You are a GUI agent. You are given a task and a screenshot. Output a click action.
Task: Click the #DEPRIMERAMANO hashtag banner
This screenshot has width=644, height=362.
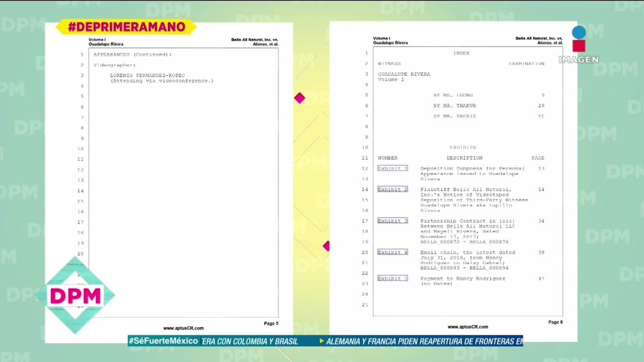126,27
